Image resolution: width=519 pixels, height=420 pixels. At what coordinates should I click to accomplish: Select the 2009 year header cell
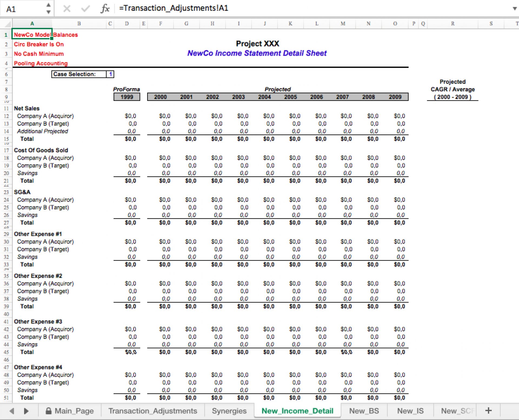tap(395, 97)
